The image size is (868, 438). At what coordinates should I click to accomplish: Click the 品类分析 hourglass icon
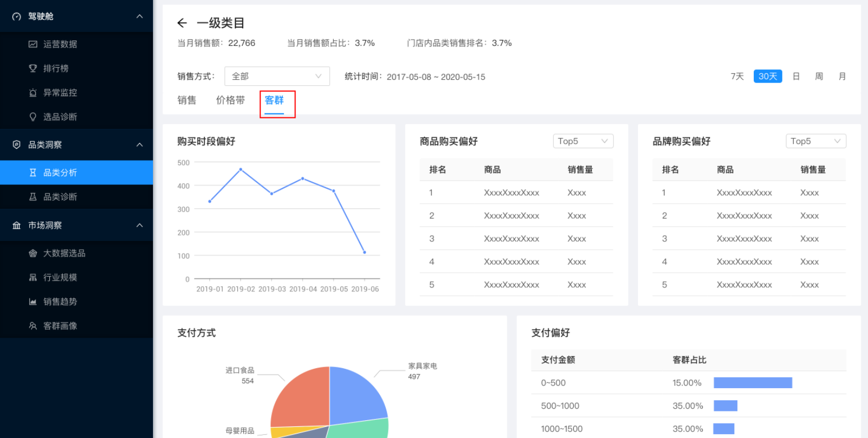(33, 173)
